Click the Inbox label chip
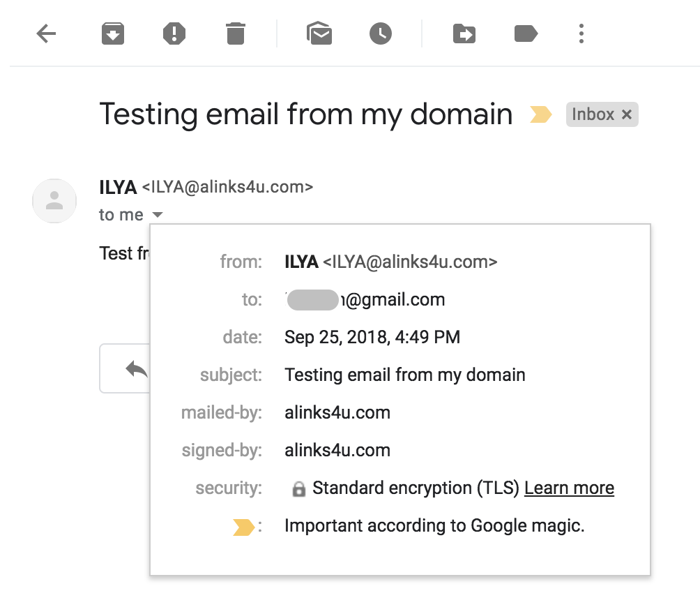This screenshot has width=700, height=607. [593, 114]
